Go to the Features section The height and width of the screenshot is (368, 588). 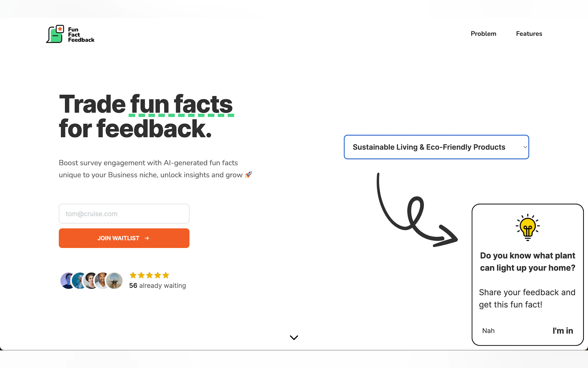click(x=529, y=34)
